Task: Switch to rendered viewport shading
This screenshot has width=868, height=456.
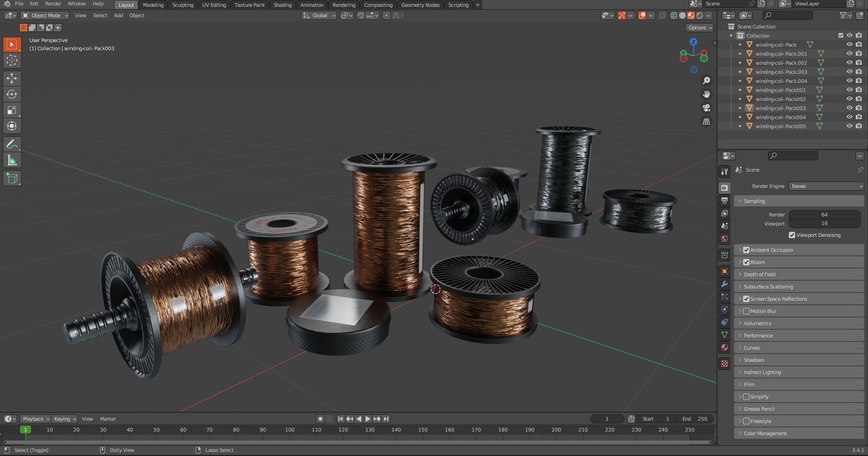Action: [x=700, y=15]
